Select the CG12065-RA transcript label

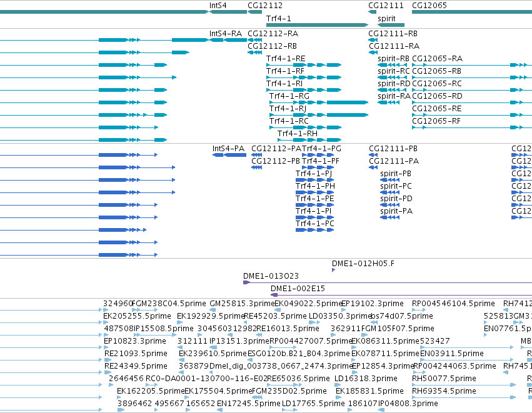click(x=438, y=59)
